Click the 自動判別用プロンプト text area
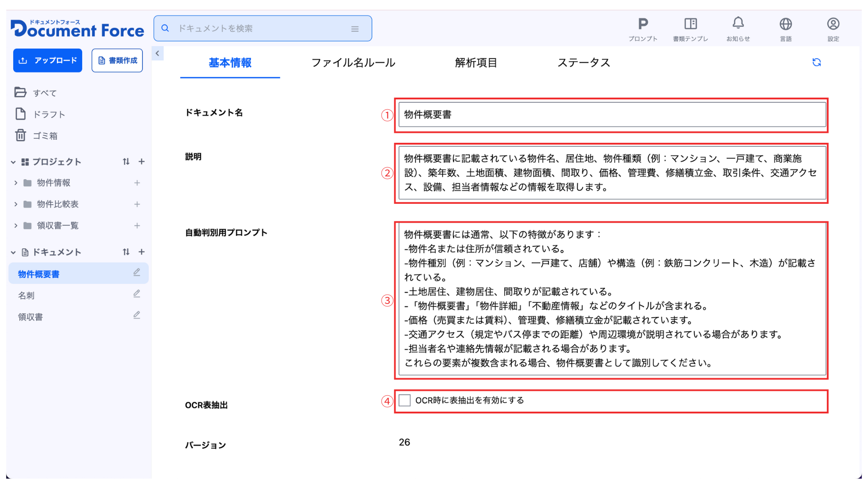 [612, 300]
